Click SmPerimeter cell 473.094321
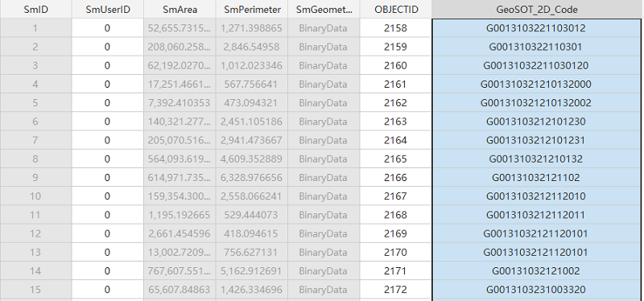Viewport: 644px width, 301px height. click(252, 103)
